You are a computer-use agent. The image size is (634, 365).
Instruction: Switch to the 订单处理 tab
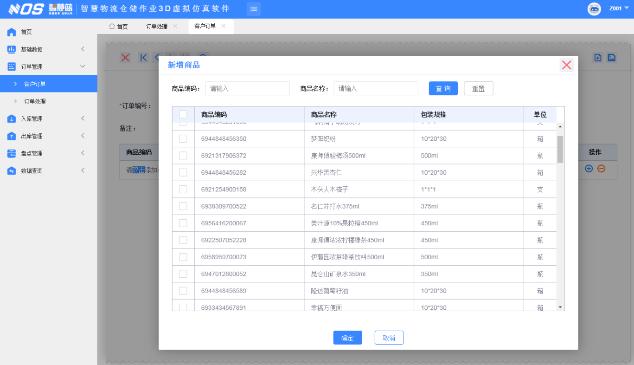[x=156, y=26]
